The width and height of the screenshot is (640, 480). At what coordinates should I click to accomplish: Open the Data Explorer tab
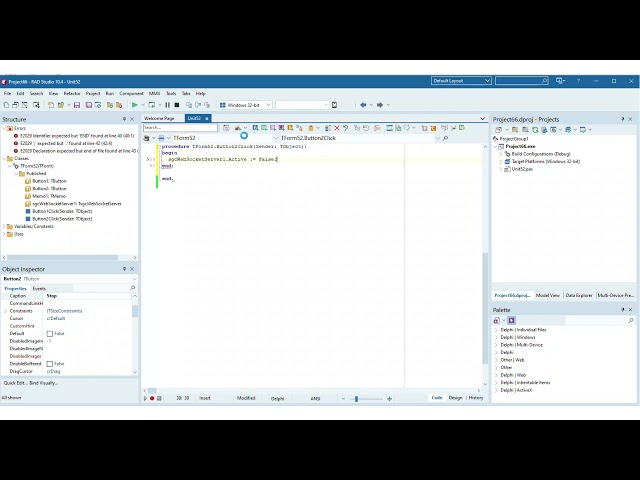pos(579,295)
